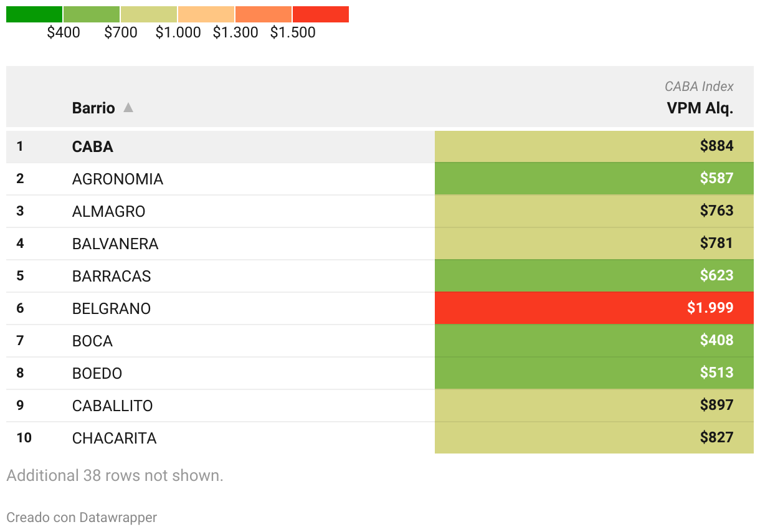Select the yellow-green legend swatch
Viewport: 760px width, 532px height.
pos(149,14)
